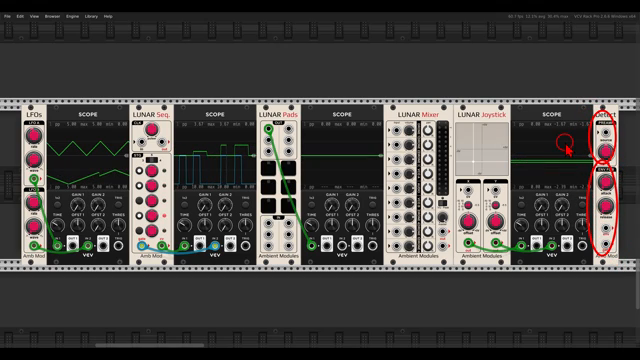Click OFST 1 knob on scope beside LUNAR Seq.
This screenshot has width=640, height=360.
click(205, 225)
